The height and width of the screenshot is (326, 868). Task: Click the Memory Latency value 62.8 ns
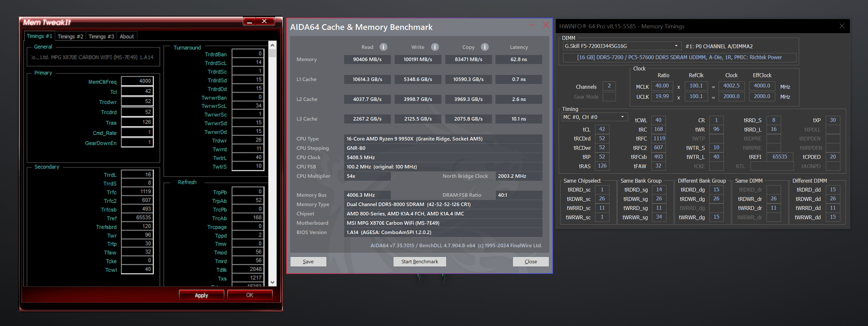click(519, 59)
